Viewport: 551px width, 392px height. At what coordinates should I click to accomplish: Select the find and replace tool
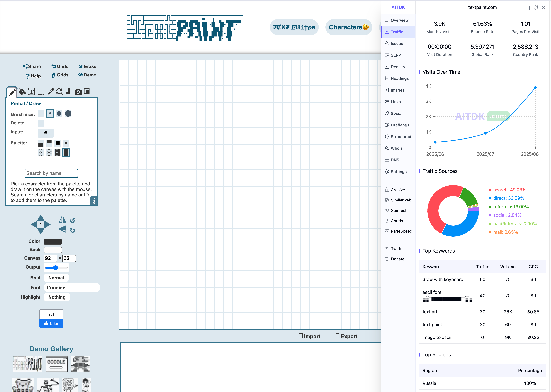click(59, 92)
